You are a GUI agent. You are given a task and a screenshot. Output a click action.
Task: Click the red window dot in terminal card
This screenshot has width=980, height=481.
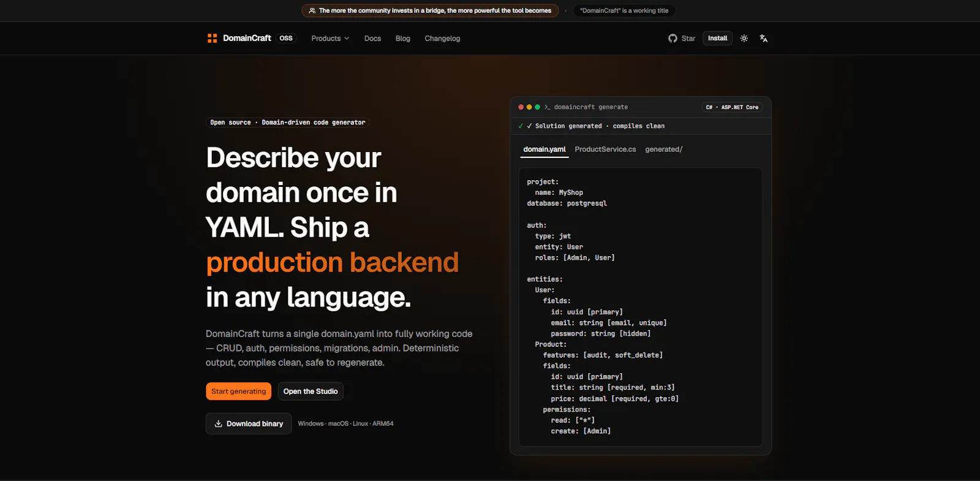521,107
